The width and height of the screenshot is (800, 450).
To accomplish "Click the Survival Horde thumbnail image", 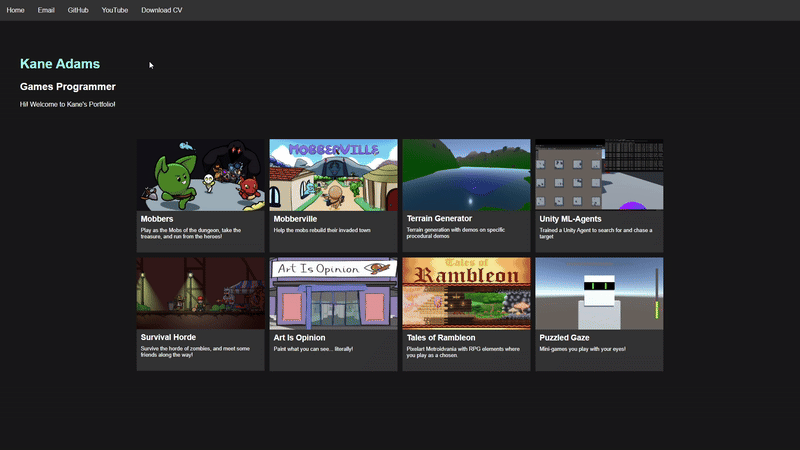I will tap(200, 293).
